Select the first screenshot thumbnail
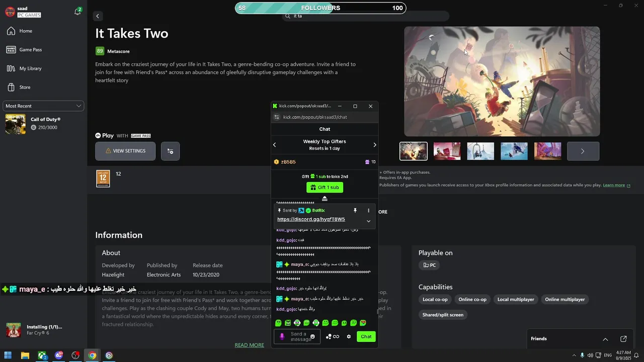 click(x=414, y=151)
